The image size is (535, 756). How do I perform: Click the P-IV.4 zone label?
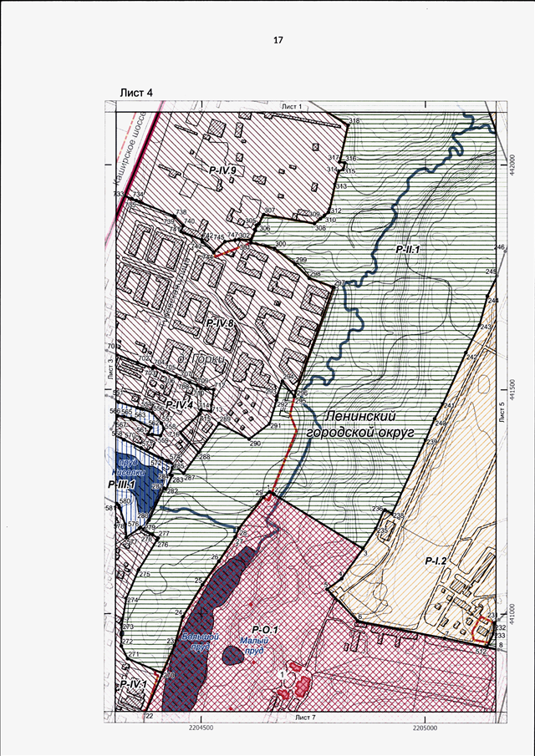179,405
